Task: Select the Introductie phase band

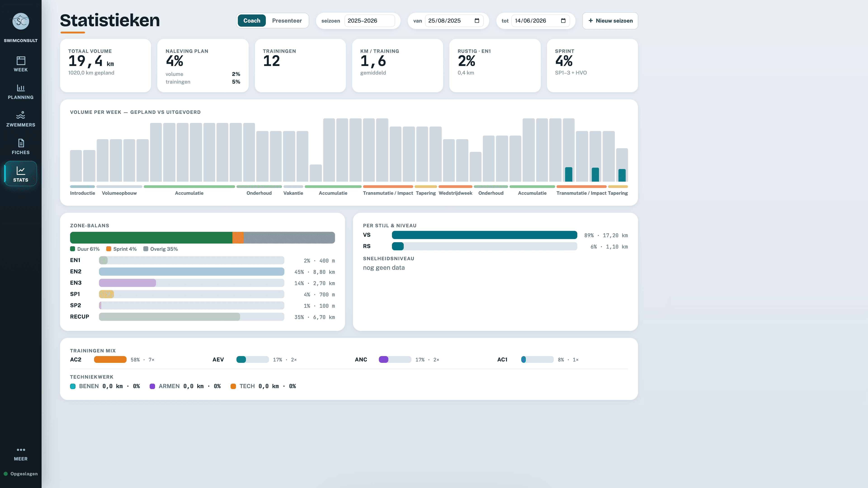Action: pos(83,187)
